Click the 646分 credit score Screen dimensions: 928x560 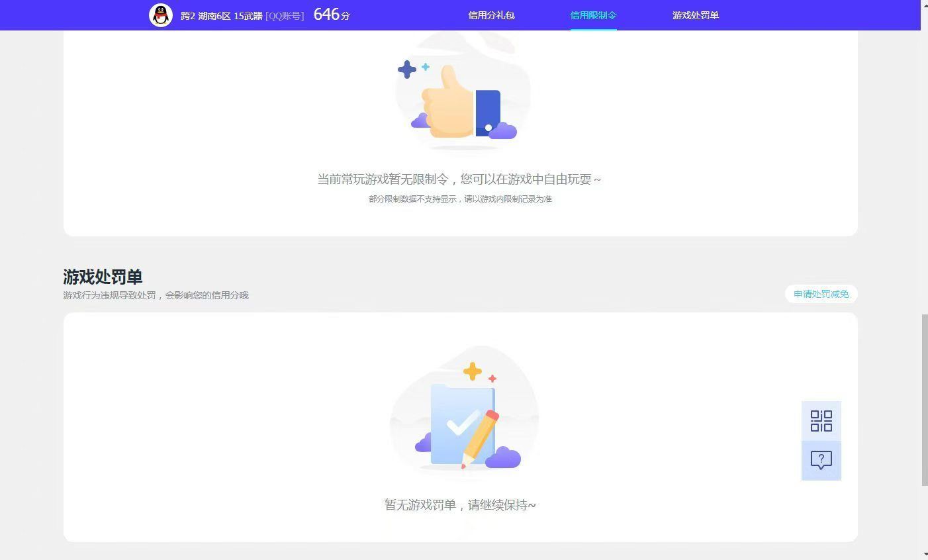332,15
